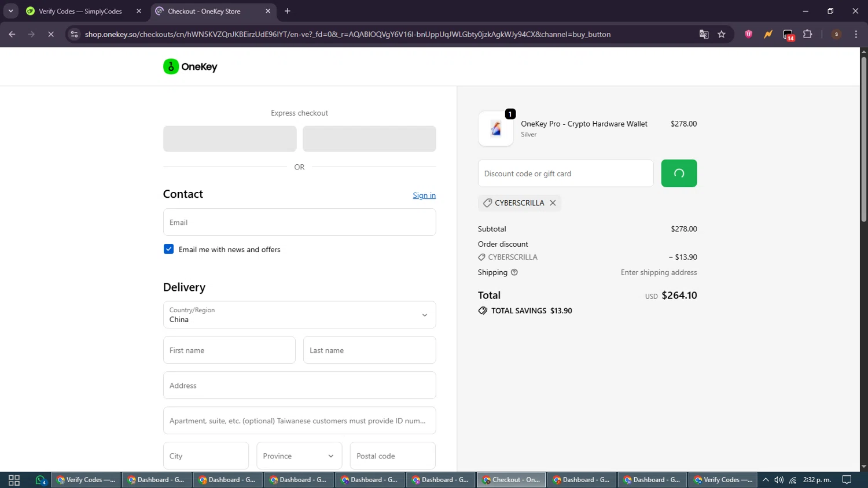Click the City field
Viewport: 868px width, 488px height.
(206, 456)
